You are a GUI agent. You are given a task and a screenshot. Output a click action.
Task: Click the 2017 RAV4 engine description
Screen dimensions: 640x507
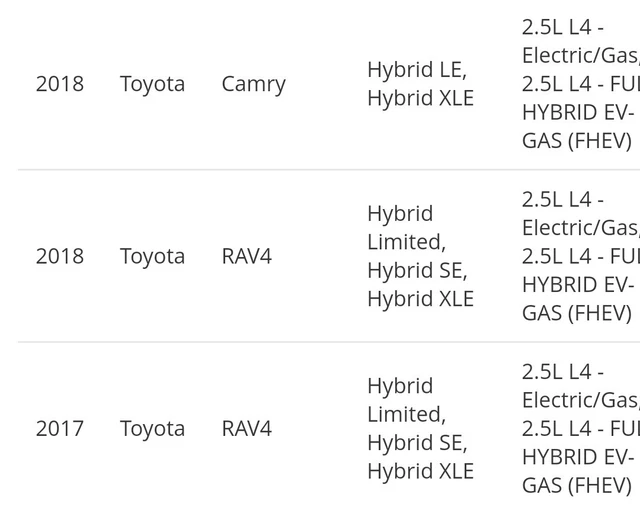581,429
